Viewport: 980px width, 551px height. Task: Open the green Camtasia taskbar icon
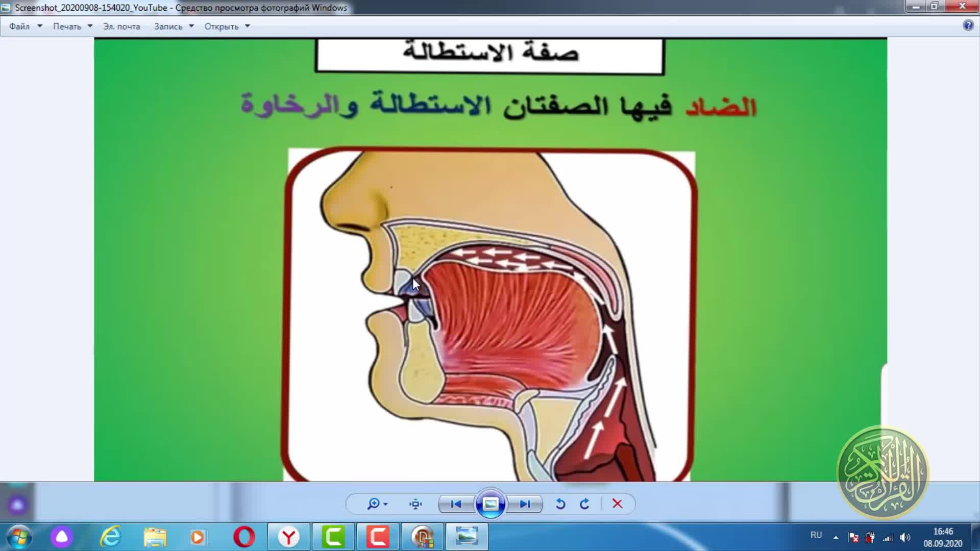pyautogui.click(x=333, y=537)
